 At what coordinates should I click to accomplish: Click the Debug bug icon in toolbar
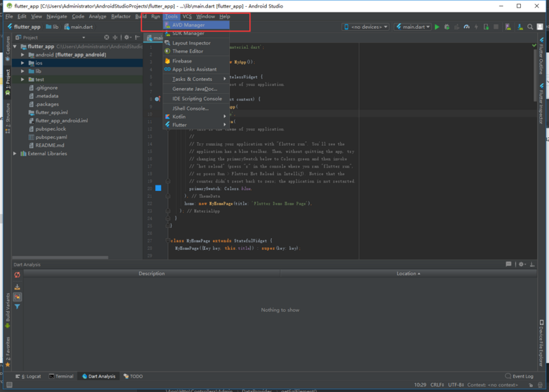[447, 27]
